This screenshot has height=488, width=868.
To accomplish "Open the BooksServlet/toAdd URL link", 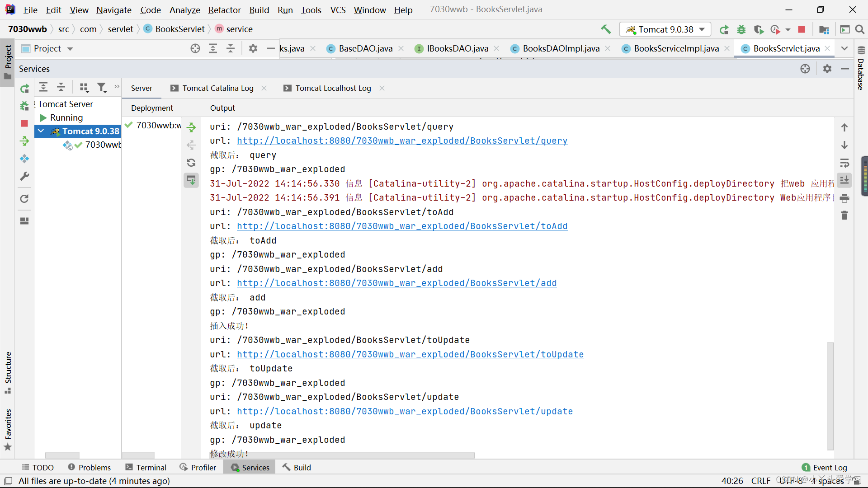I will (x=402, y=226).
